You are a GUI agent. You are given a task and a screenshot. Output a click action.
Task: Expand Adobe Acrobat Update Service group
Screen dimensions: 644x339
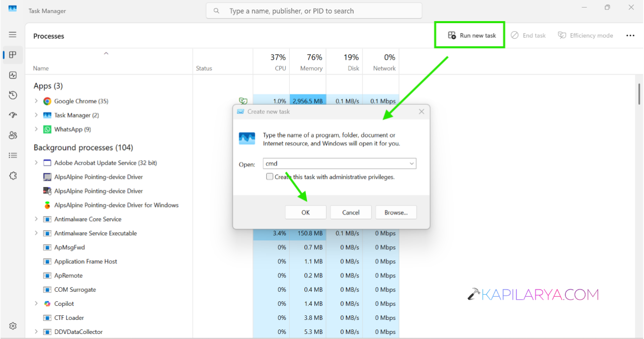(x=36, y=163)
